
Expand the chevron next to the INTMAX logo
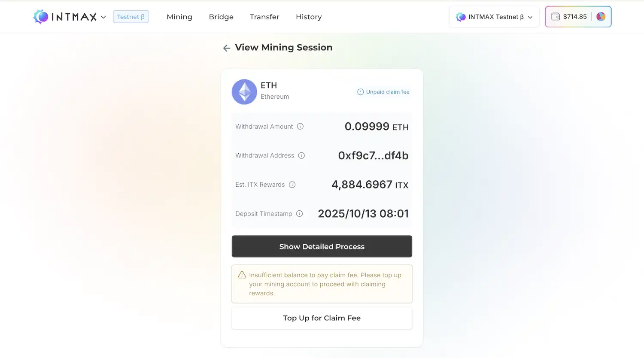pos(103,17)
